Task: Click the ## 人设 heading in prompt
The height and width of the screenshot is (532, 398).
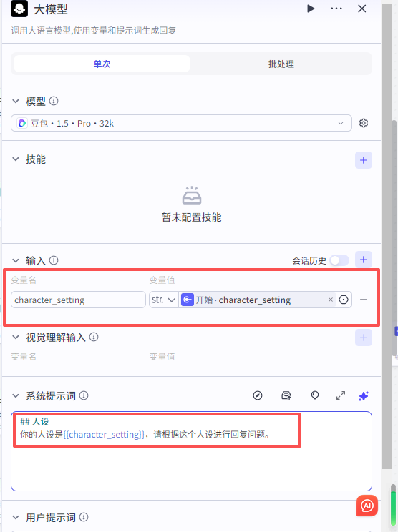Action: [x=34, y=422]
